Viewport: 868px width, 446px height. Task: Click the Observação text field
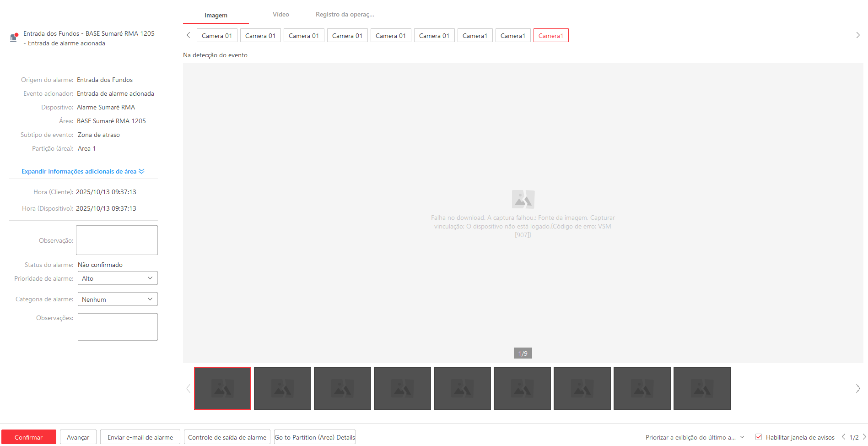[x=117, y=240]
